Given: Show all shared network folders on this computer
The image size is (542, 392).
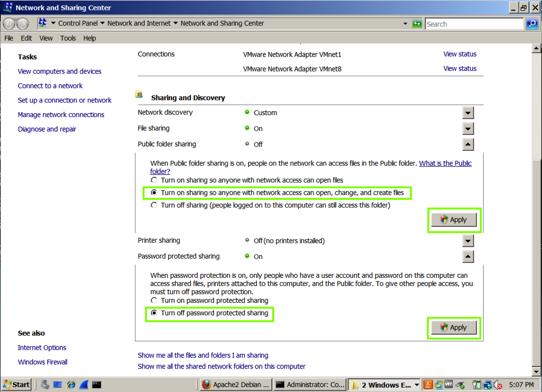Looking at the screenshot, I should [222, 366].
